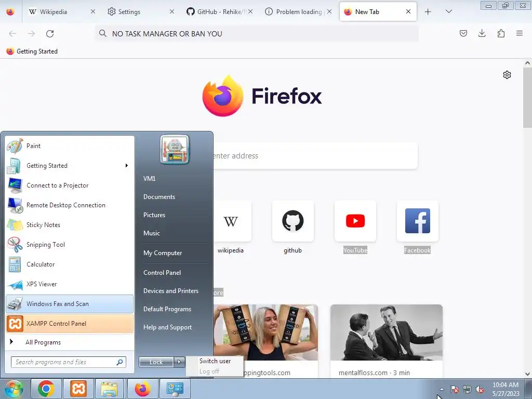Open the Firefox application menu
Image resolution: width=532 pixels, height=399 pixels.
[520, 33]
